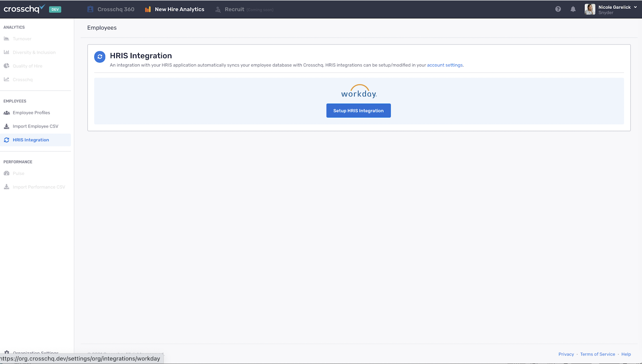Viewport: 642px width, 364px height.
Task: Click the "Employees" page heading
Action: [102, 28]
